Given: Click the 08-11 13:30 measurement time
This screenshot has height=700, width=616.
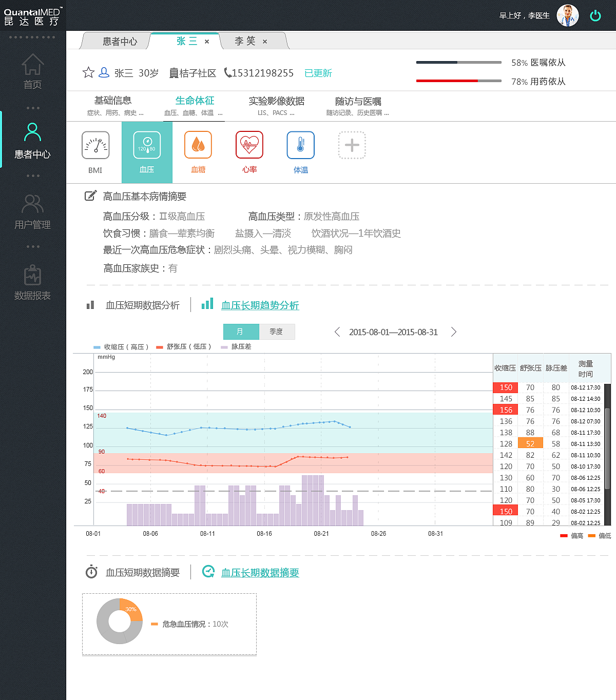Looking at the screenshot, I should click(586, 444).
